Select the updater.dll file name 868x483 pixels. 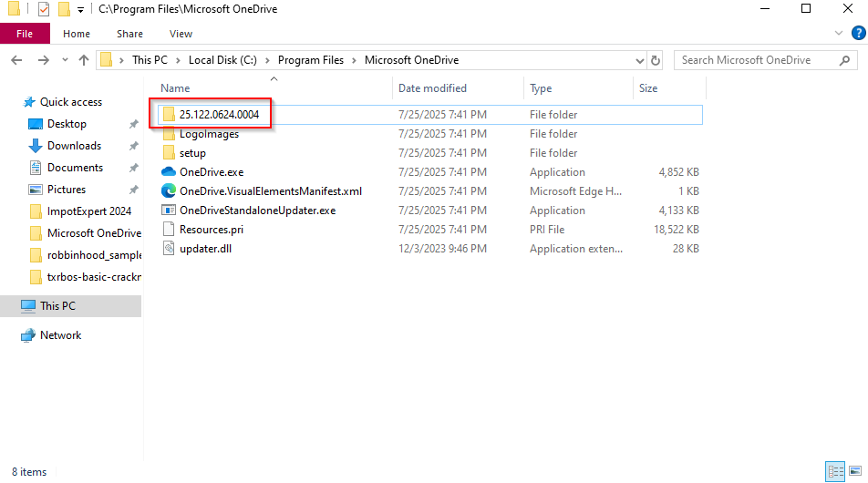[x=205, y=249]
